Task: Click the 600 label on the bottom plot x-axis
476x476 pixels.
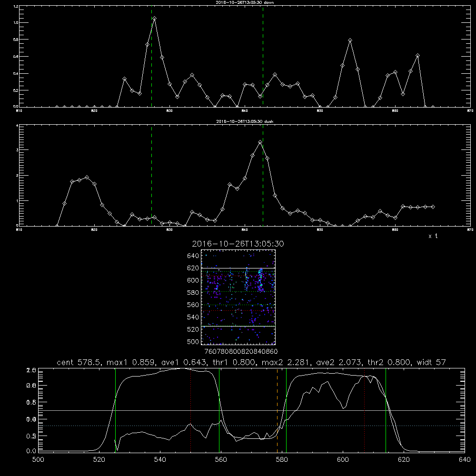Action: (x=343, y=460)
